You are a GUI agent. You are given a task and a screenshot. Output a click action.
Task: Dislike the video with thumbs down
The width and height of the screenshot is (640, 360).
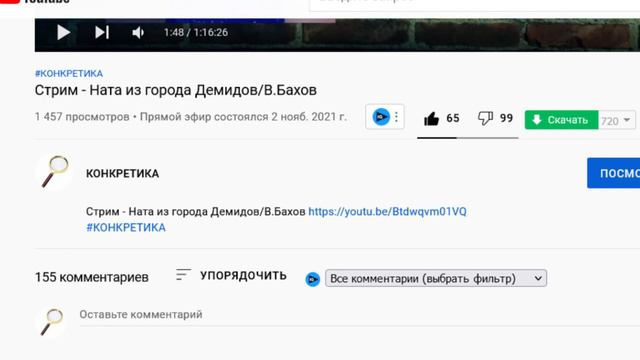coord(485,118)
